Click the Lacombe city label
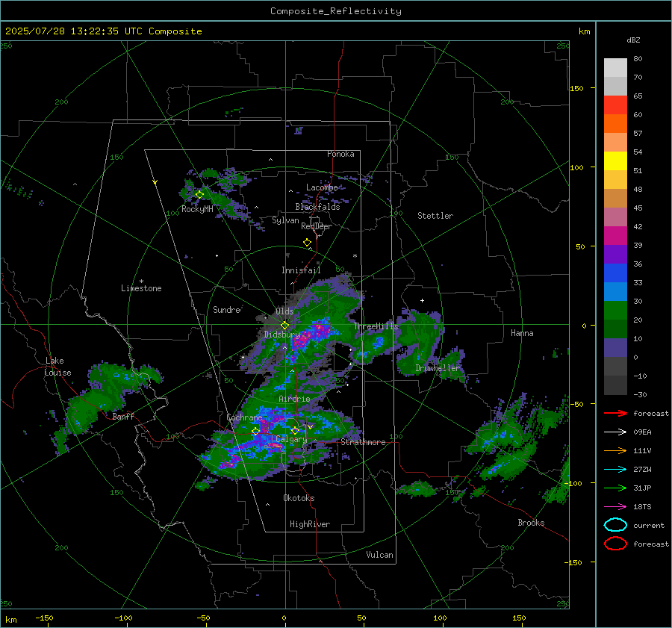Viewport: 672px width, 628px height. [x=322, y=187]
